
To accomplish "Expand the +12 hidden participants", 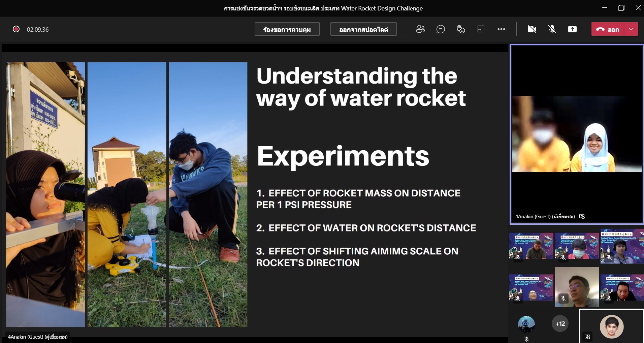I will [560, 324].
